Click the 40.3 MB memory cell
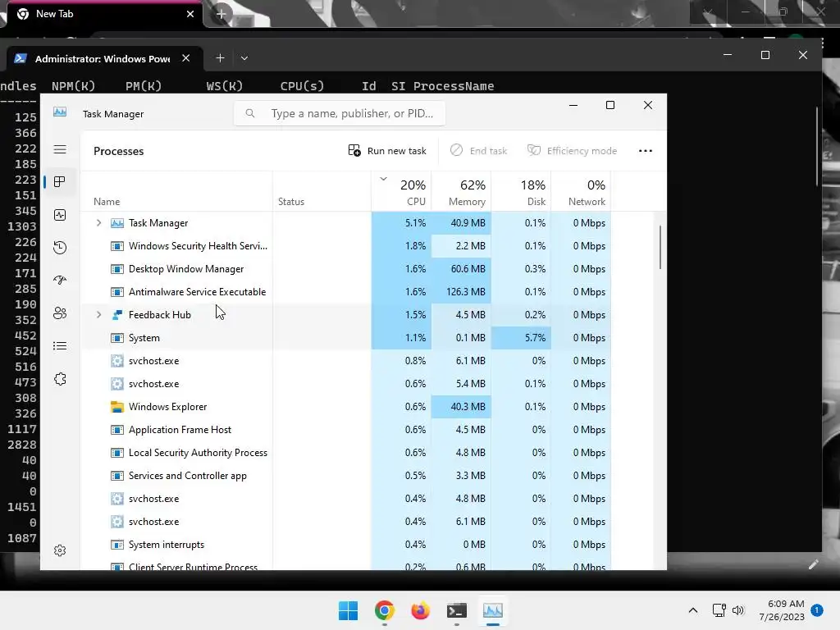The image size is (840, 630). pyautogui.click(x=461, y=407)
